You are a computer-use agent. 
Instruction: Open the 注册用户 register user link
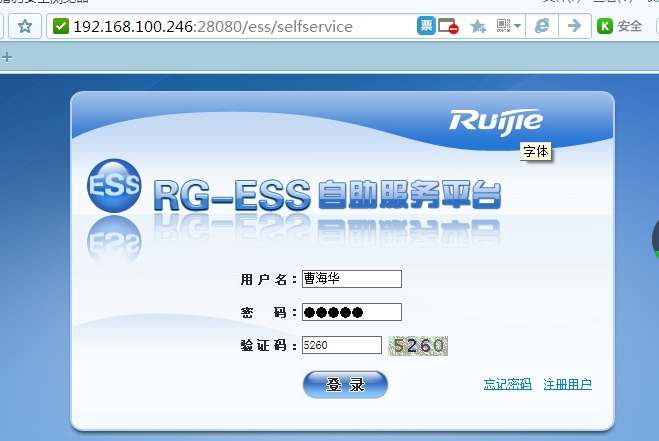coord(567,384)
